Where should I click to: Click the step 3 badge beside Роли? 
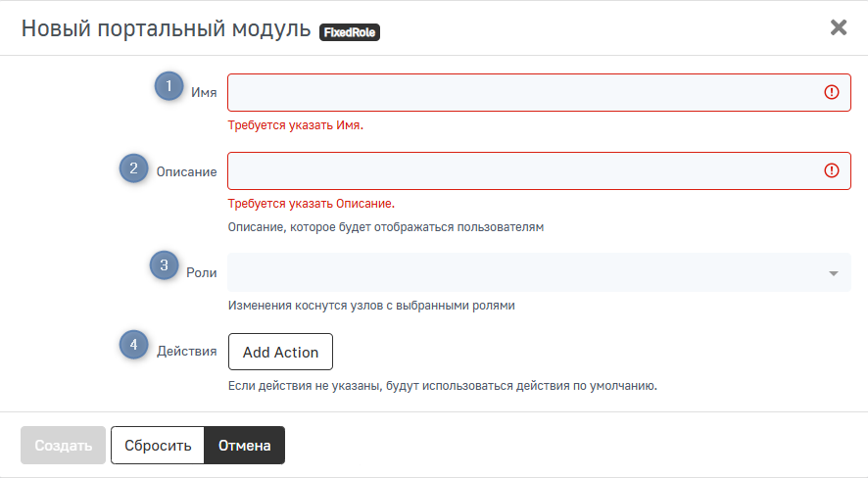coord(164,265)
